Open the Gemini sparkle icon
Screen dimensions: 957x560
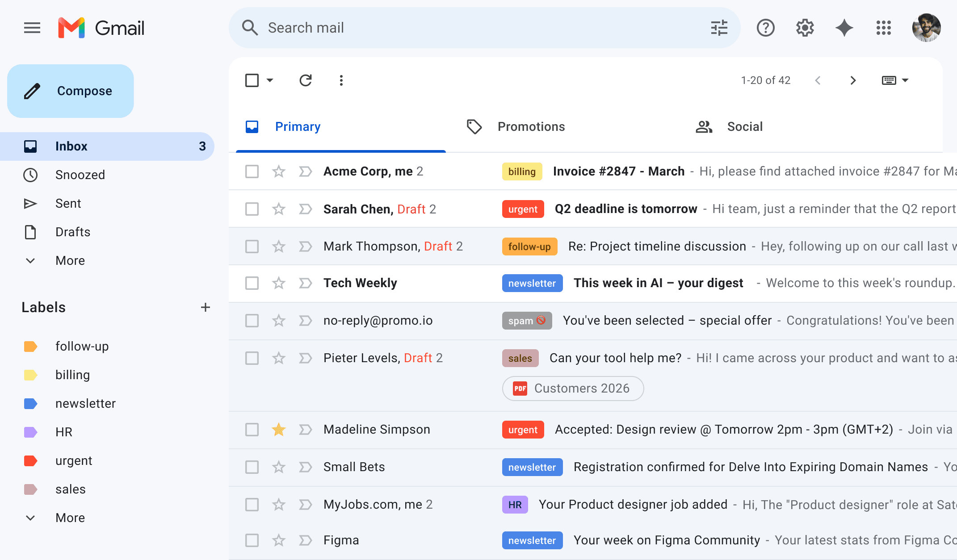pos(844,28)
